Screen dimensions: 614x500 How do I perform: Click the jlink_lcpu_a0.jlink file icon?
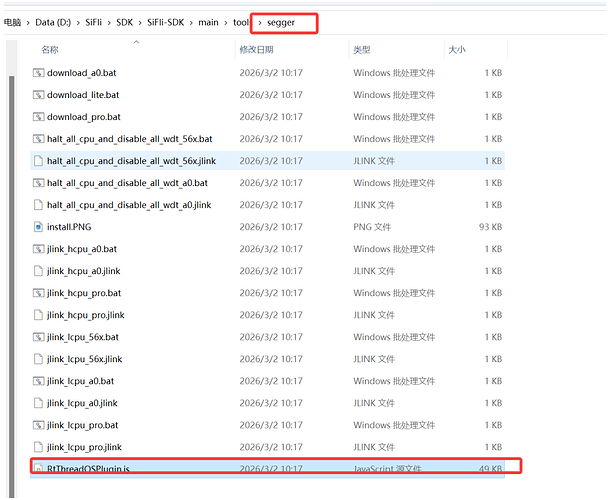coord(38,403)
